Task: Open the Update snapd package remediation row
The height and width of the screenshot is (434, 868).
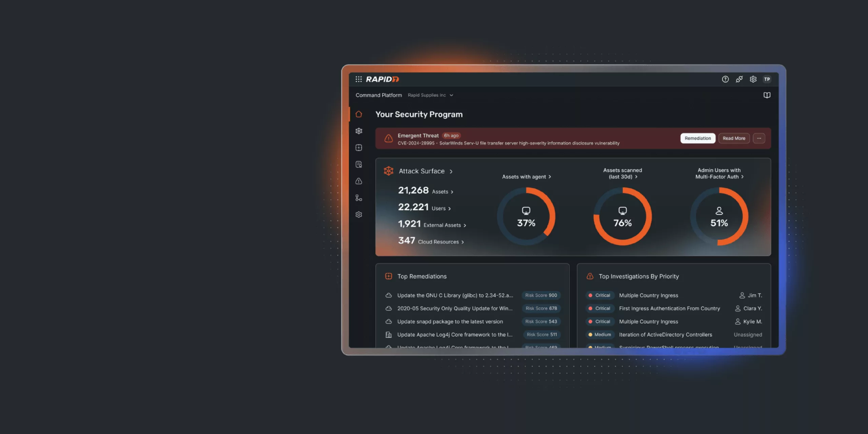Action: (x=450, y=321)
